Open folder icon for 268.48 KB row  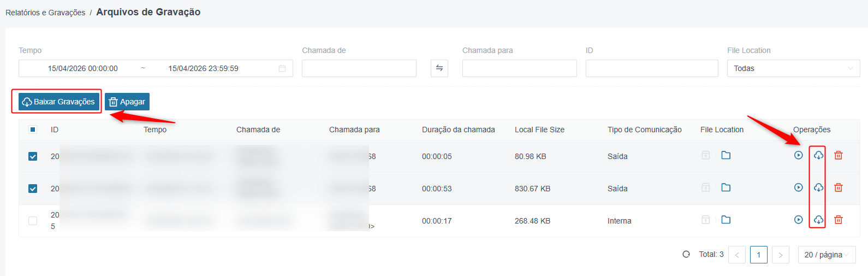click(726, 220)
